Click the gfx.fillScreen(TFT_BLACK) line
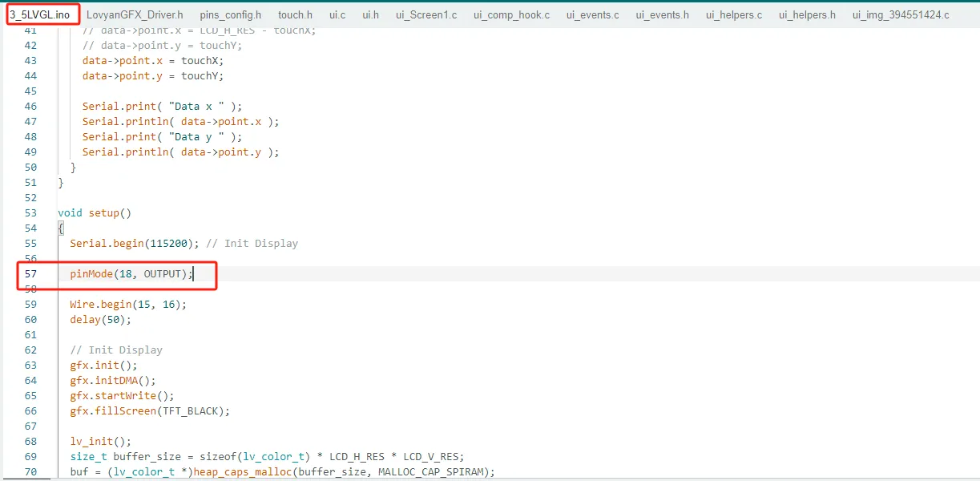The image size is (980, 481). click(x=150, y=411)
